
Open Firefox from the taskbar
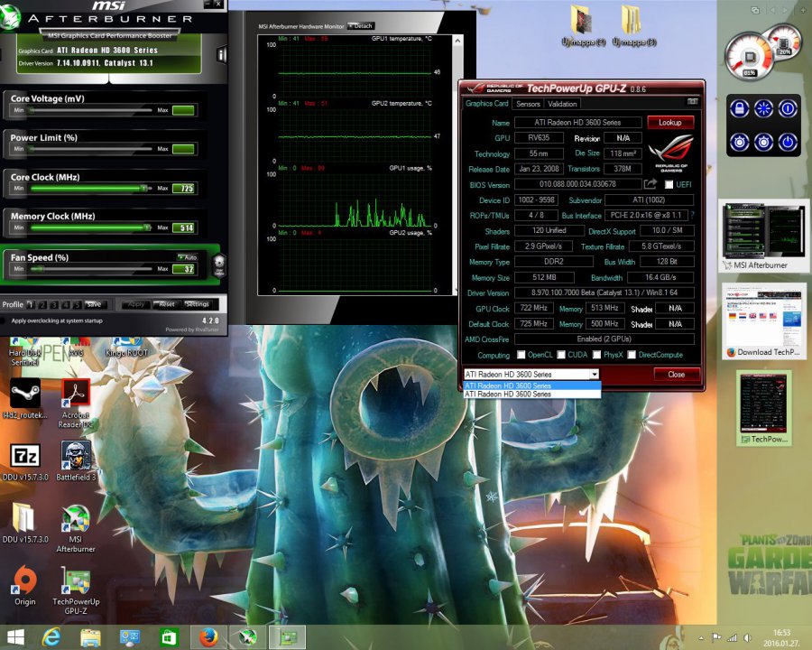click(208, 637)
